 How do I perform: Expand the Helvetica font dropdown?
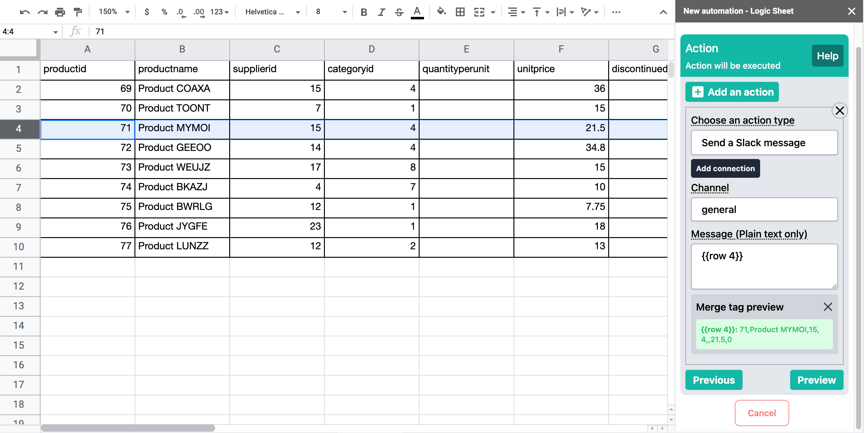tap(272, 12)
